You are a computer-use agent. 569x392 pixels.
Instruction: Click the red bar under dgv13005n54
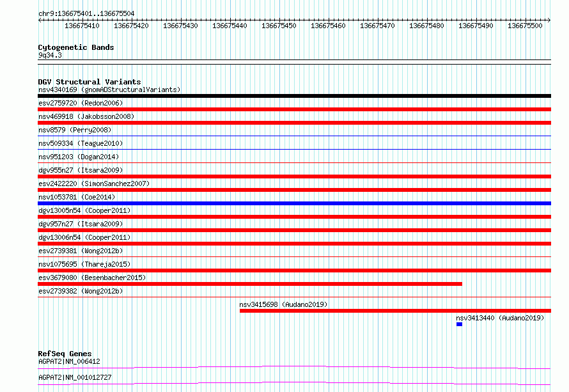[x=294, y=217]
